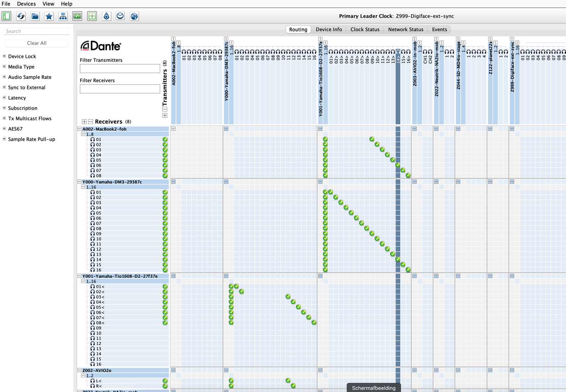Screen dimensions: 566x392
Task: Click the Filter Transmitters input field
Action: point(120,68)
